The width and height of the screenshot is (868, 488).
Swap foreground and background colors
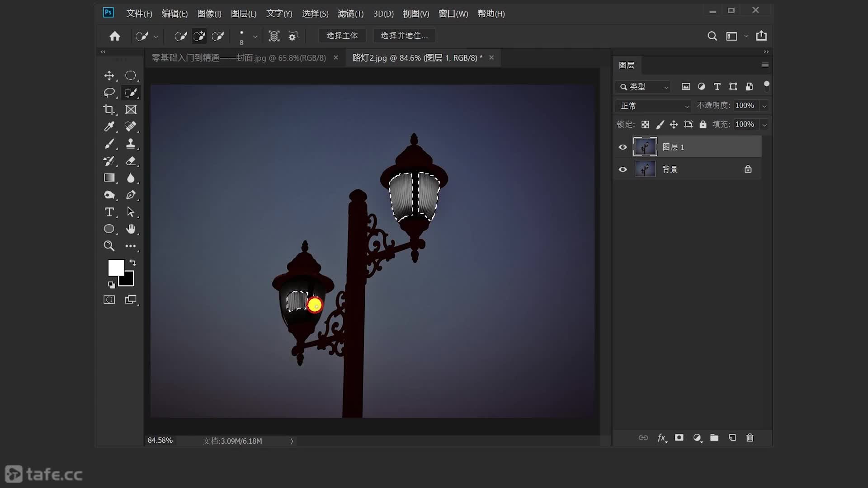pos(132,263)
